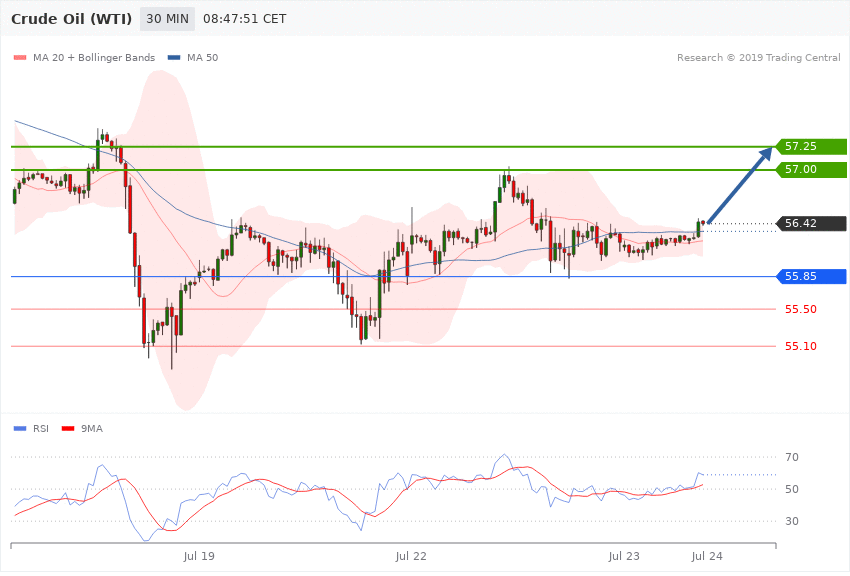Click the 55.10 support level label
Image resolution: width=850 pixels, height=576 pixels.
click(801, 346)
